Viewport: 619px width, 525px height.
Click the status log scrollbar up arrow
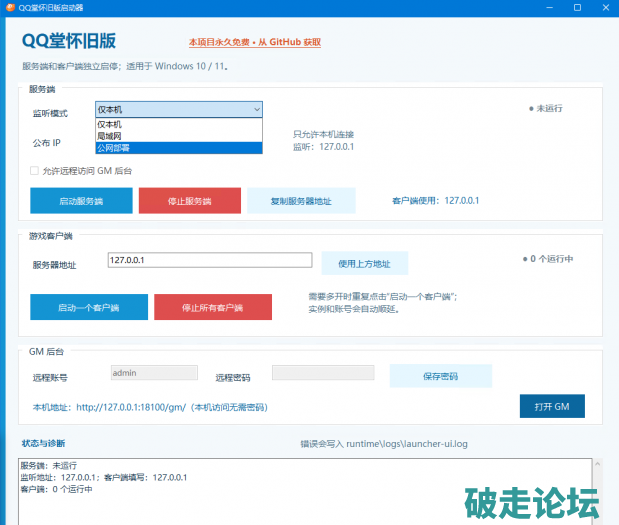pos(597,463)
